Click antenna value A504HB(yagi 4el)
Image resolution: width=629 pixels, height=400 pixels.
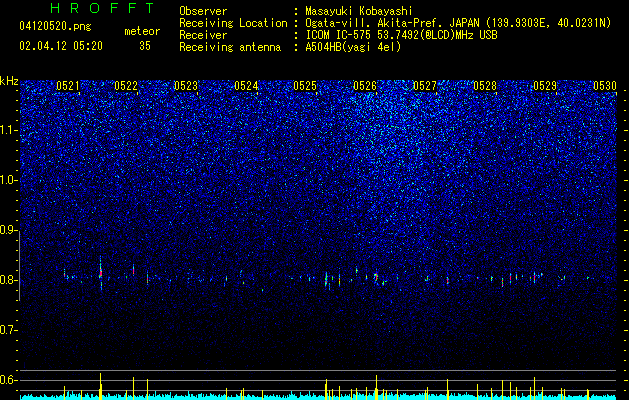[353, 47]
